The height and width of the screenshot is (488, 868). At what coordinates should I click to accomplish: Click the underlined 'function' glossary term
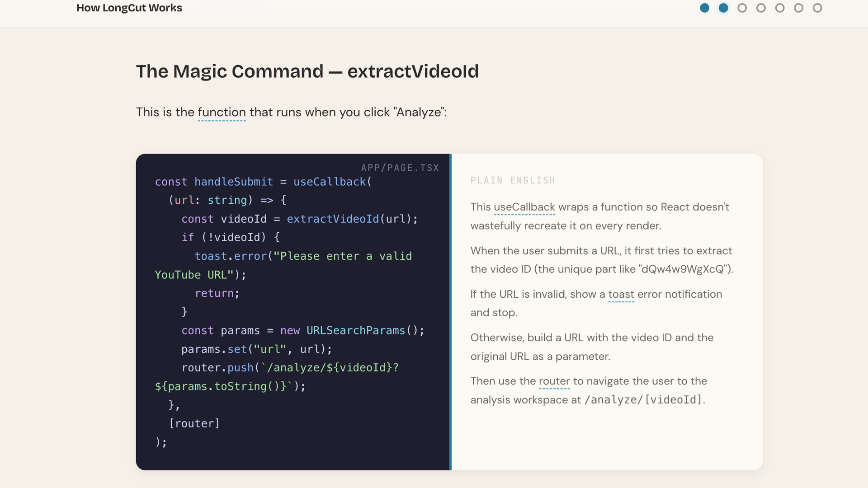tap(222, 112)
